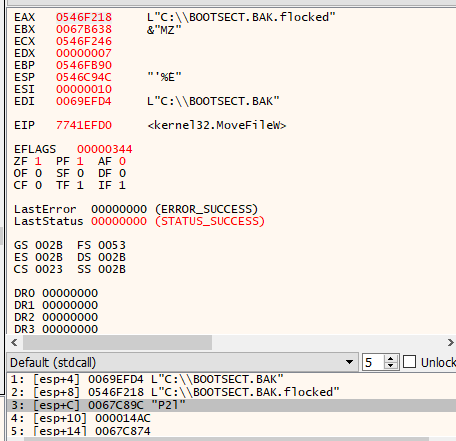Toggle the PF flag value
Image resolution: width=456 pixels, height=441 pixels.
tap(80, 161)
